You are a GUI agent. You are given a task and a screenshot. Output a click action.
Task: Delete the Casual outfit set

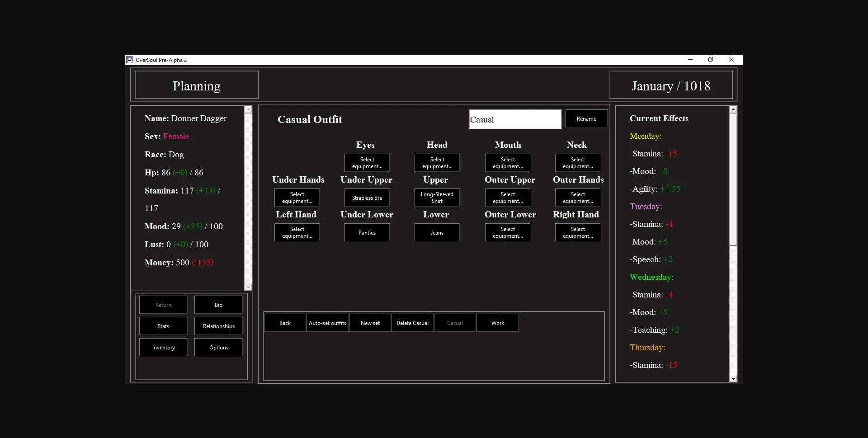(x=412, y=323)
